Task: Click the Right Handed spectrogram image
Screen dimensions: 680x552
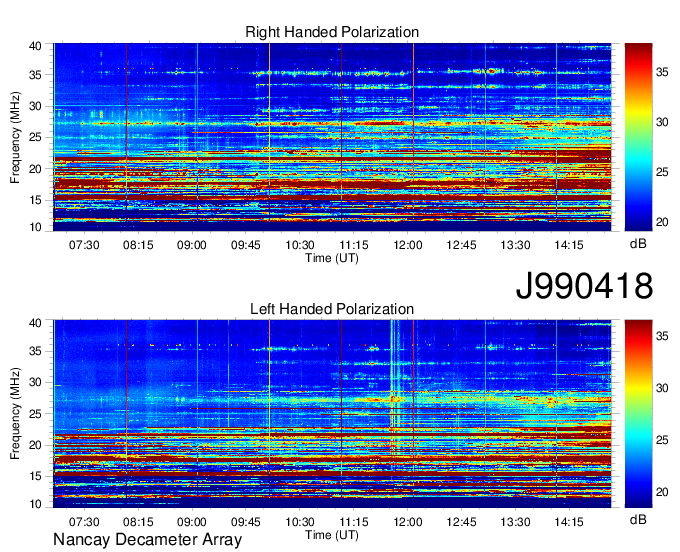Action: [x=332, y=137]
